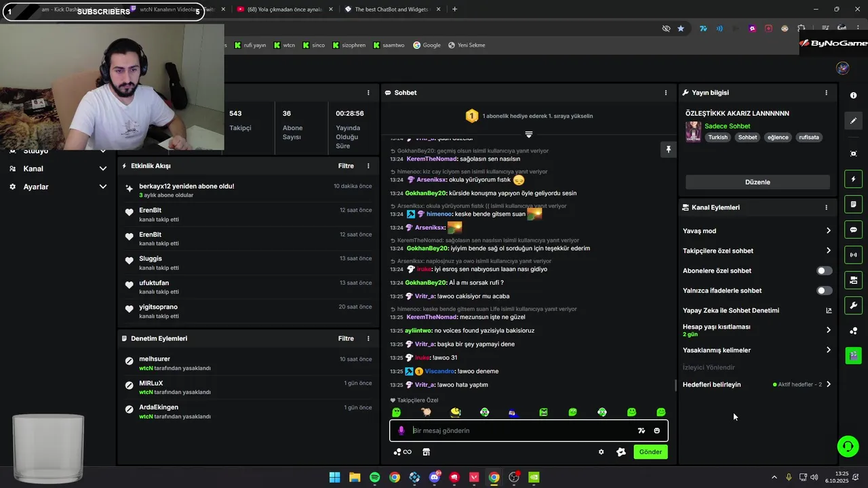Click the lightning bolt icon in the right sidebar
Viewport: 868px width, 488px height.
pos(853,179)
